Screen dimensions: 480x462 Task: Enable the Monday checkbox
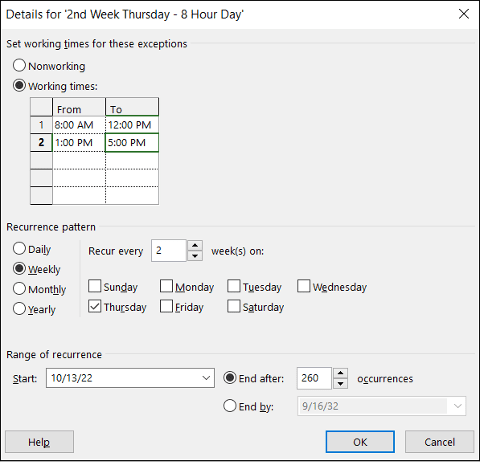(166, 286)
